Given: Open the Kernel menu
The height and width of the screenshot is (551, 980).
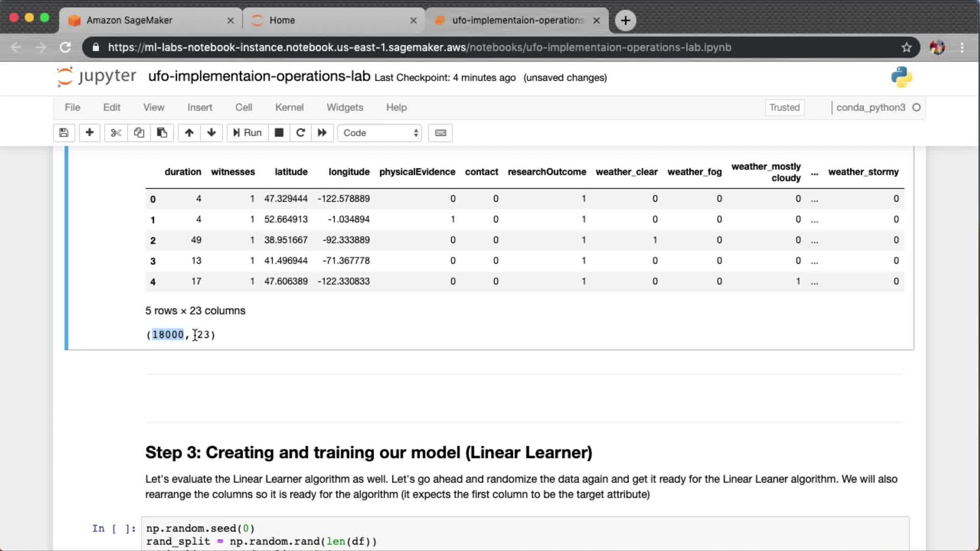Looking at the screenshot, I should point(289,107).
